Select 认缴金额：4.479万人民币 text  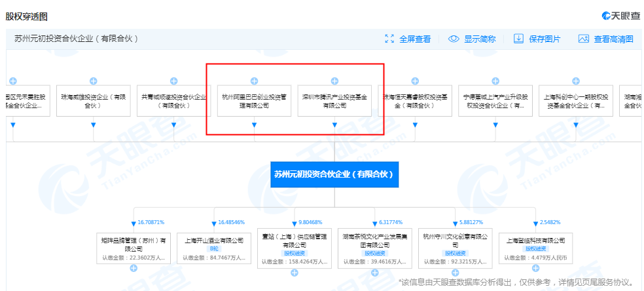tap(536, 258)
